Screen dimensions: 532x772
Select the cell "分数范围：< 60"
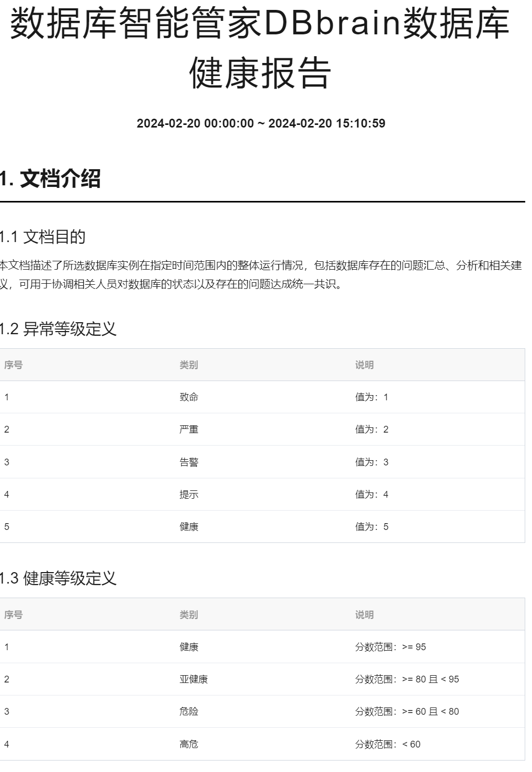click(388, 744)
